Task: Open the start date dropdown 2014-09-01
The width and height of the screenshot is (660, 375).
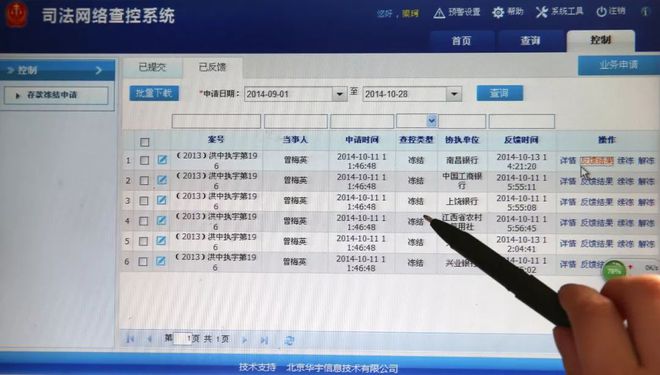Action: pyautogui.click(x=339, y=94)
